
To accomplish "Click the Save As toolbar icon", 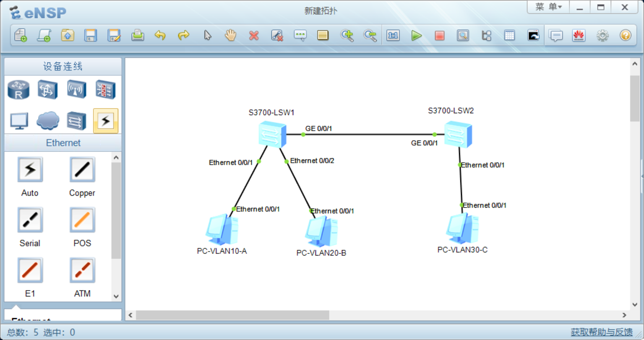I will (x=114, y=35).
